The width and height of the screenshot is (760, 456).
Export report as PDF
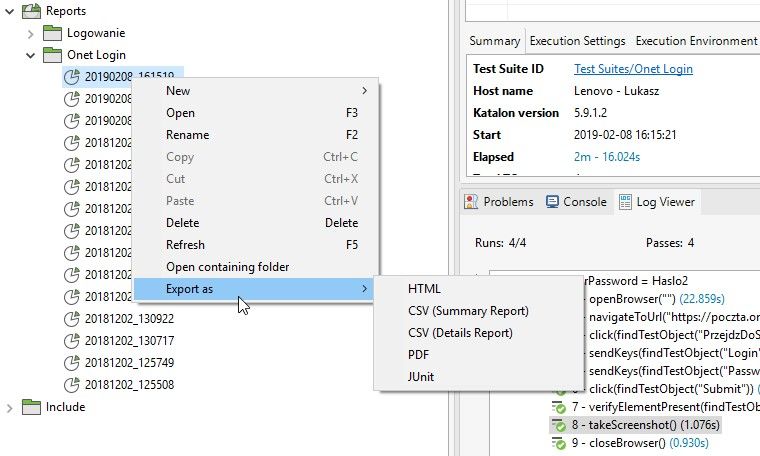tap(418, 355)
